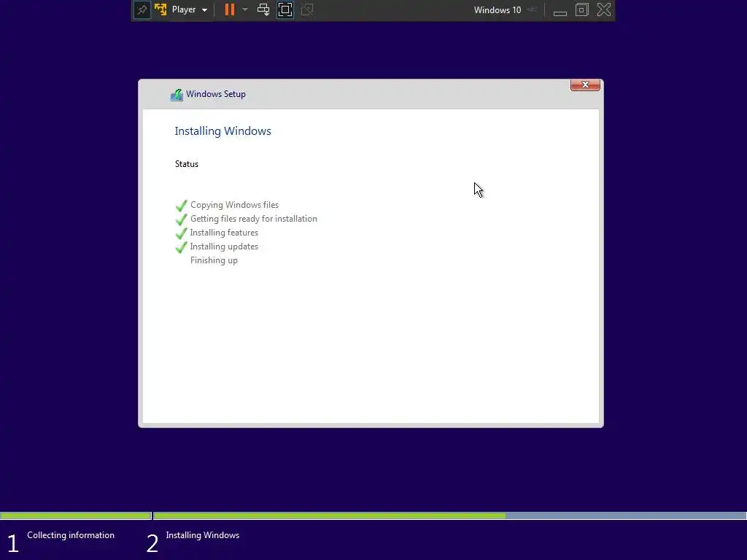Click the pin toolbar icon in VMware bar
Image resolution: width=747 pixels, height=560 pixels.
(x=142, y=9)
